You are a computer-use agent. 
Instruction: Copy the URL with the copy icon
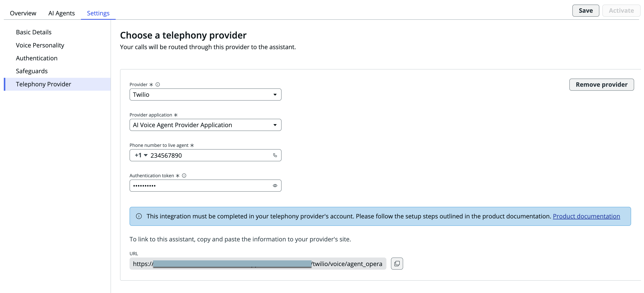(397, 264)
